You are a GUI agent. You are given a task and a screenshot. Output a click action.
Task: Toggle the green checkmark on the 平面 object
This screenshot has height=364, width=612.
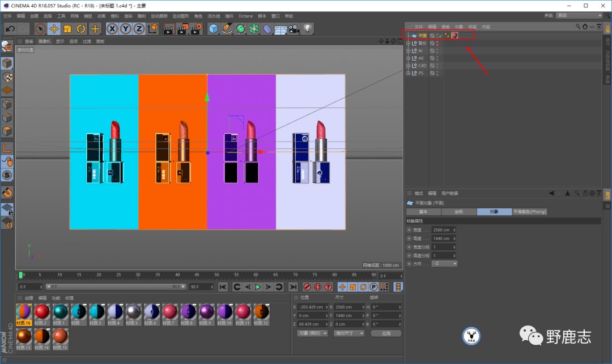coord(440,36)
